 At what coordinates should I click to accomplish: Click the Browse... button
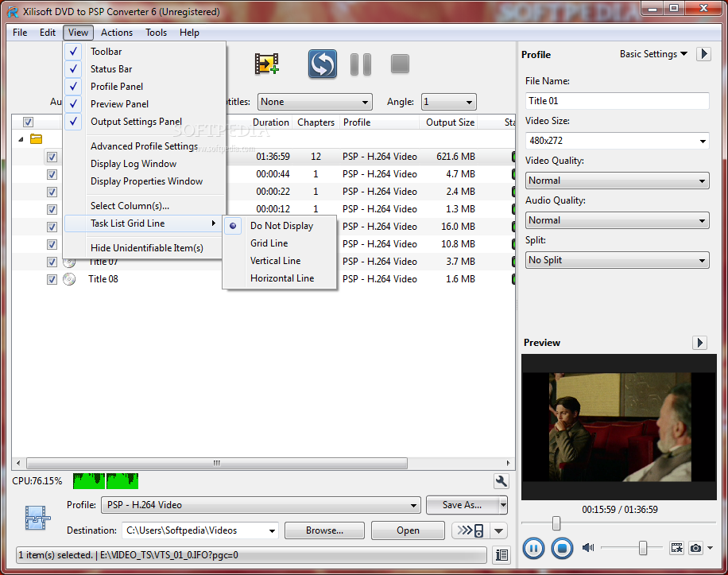tap(324, 530)
